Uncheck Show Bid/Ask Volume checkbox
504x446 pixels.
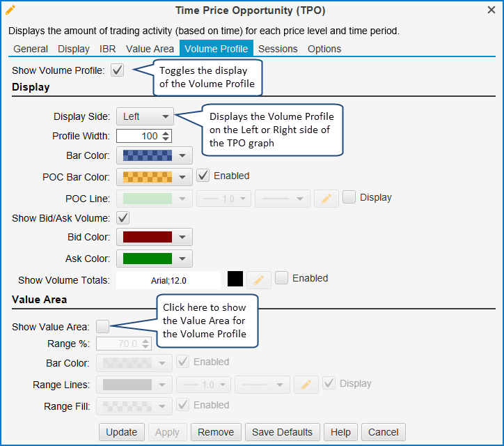pos(123,218)
